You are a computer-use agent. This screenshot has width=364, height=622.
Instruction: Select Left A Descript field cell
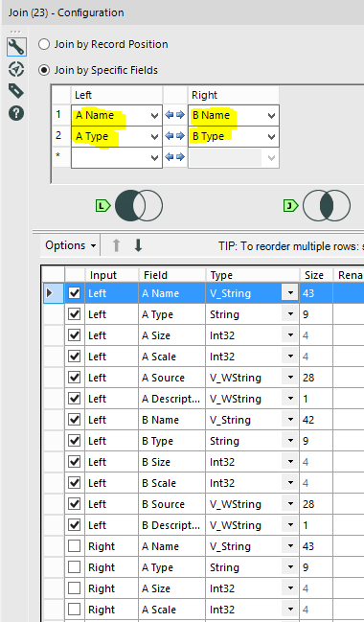[172, 399]
